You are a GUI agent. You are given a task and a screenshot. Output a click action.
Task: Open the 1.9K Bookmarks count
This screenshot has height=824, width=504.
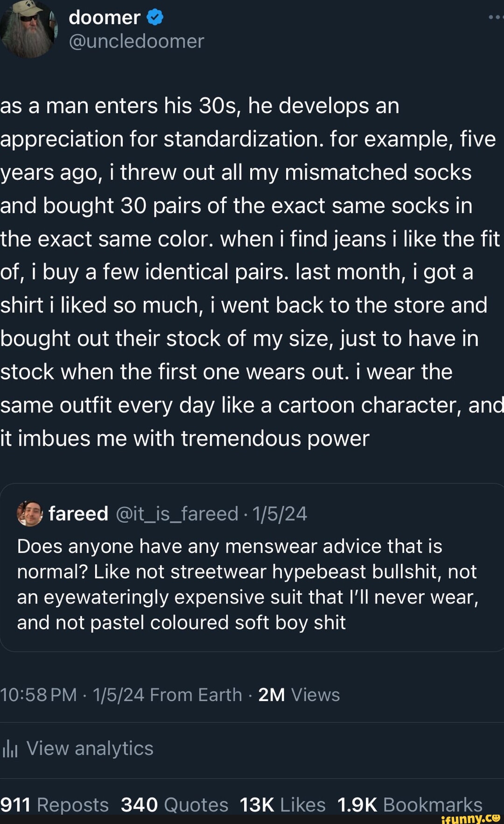click(409, 805)
